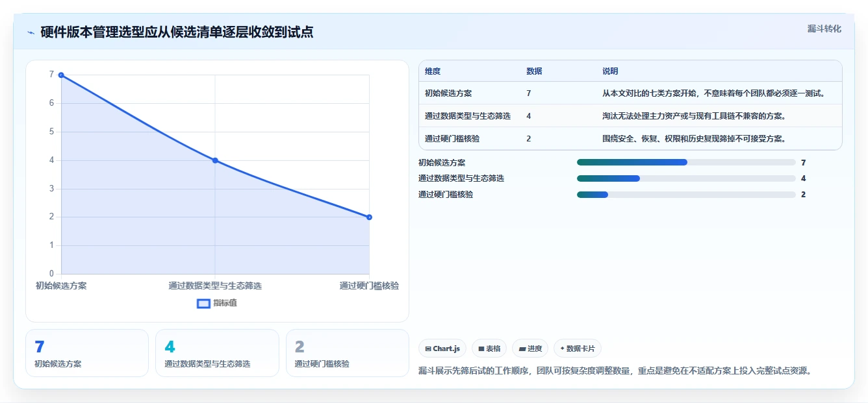This screenshot has width=868, height=403.
Task: Click the icon inside the 表格 chip
Action: (481, 348)
